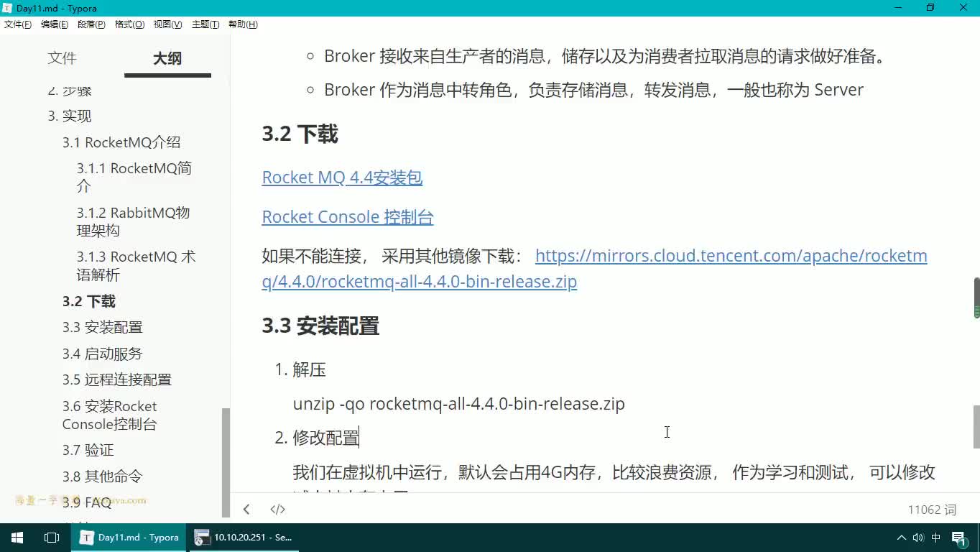Screen dimensions: 980x552
Task: Toggle the 中 input method indicator
Action: click(x=936, y=537)
